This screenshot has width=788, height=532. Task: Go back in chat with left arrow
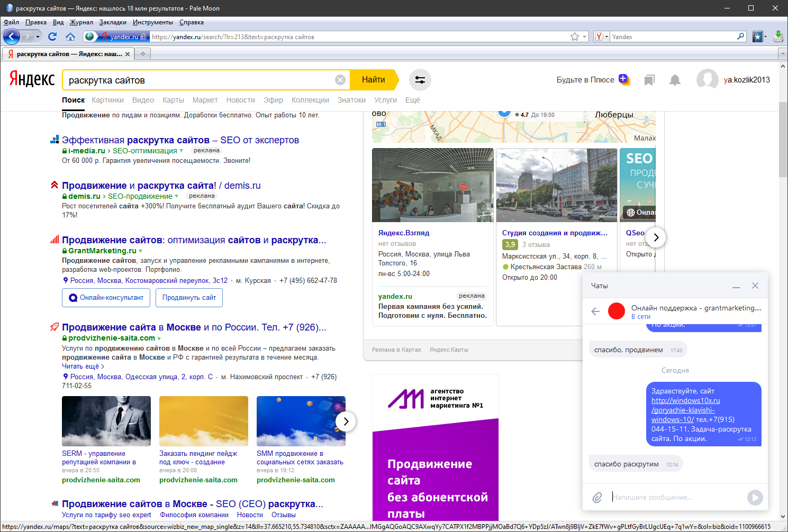click(x=595, y=311)
